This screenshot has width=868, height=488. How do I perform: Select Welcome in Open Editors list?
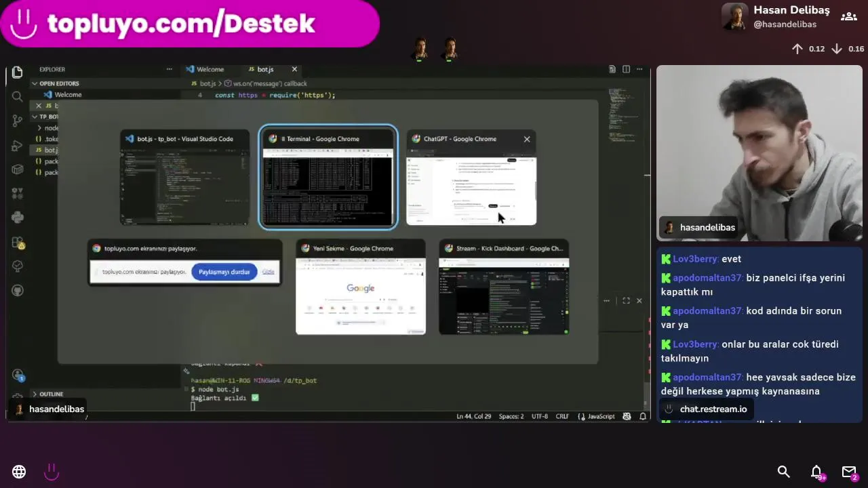[x=68, y=95]
